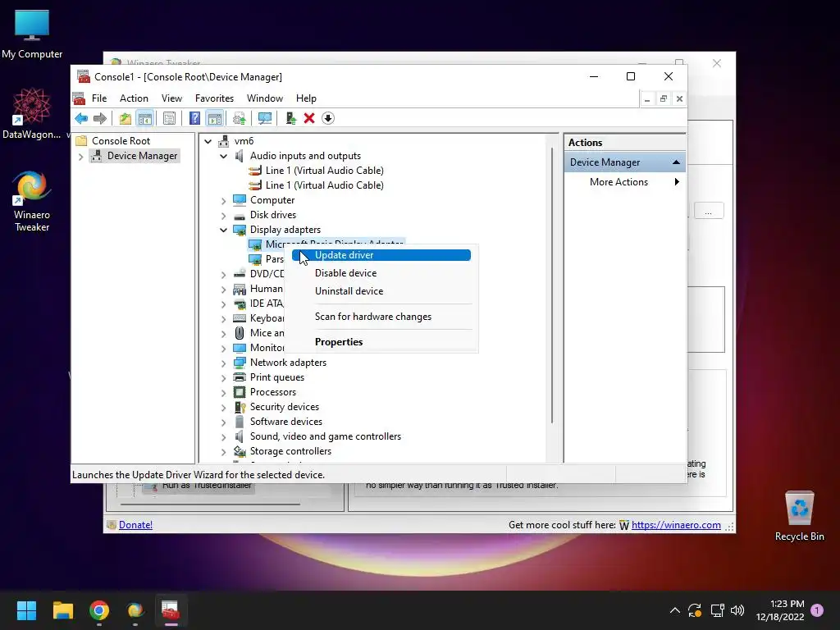Open the winaero.com link in Winaero Tweaker
Screen dimensions: 840x630
tap(676, 525)
